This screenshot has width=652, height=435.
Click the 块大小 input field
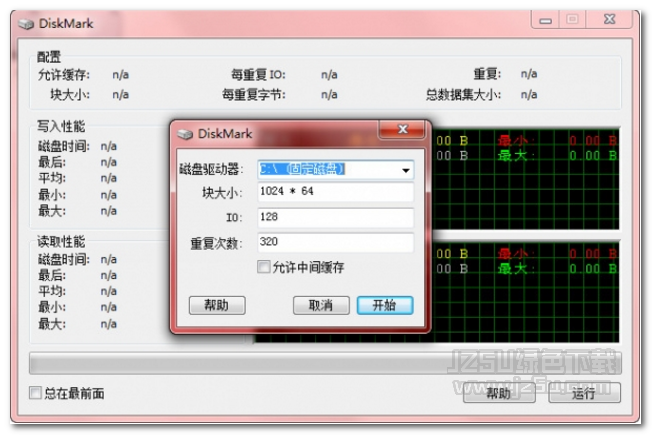(336, 192)
